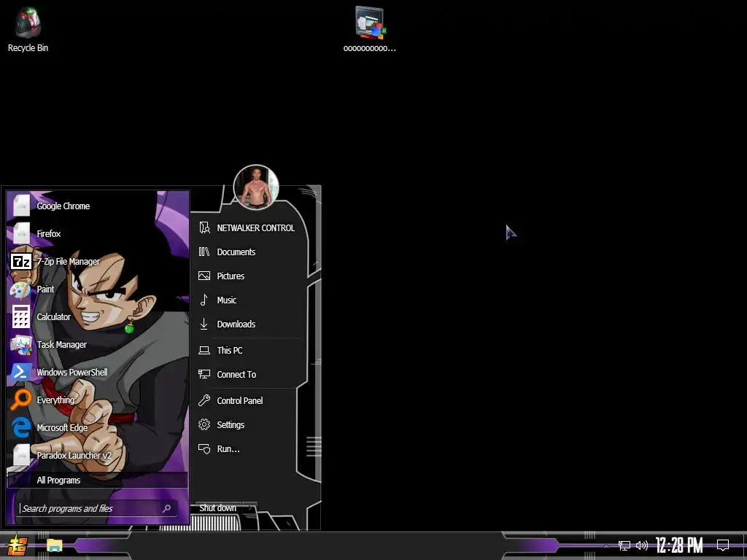Open This PC
Screen dimensions: 747x560
point(249,351)
